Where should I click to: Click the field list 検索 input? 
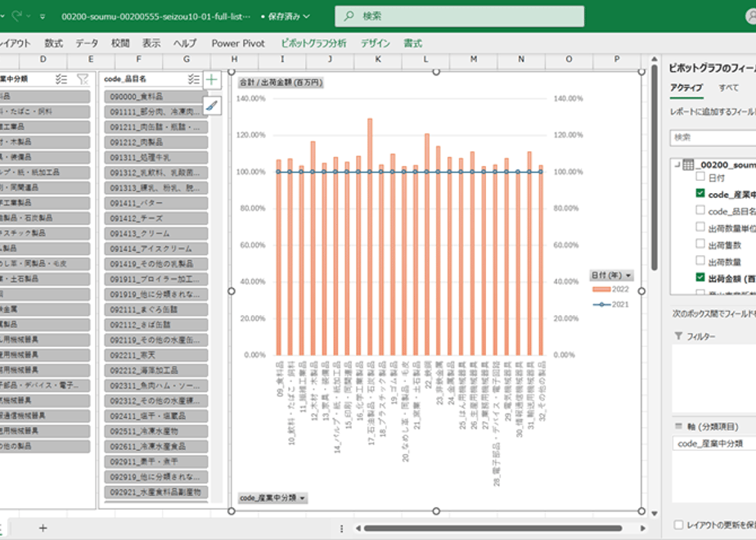(713, 137)
